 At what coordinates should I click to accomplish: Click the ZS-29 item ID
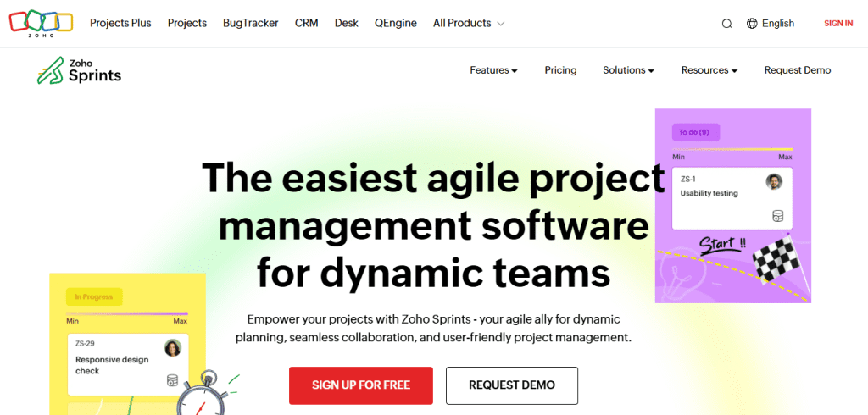tap(85, 344)
